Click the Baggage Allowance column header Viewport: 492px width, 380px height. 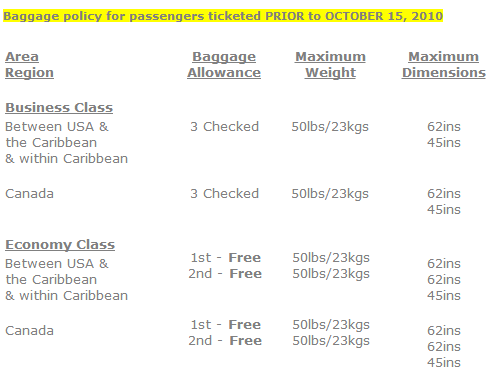point(224,65)
